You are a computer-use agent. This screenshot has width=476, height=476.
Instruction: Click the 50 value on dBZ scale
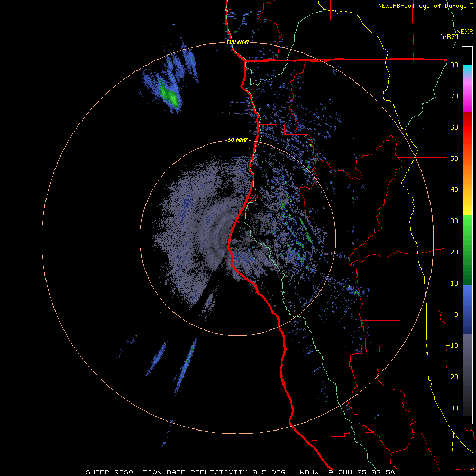click(x=454, y=159)
